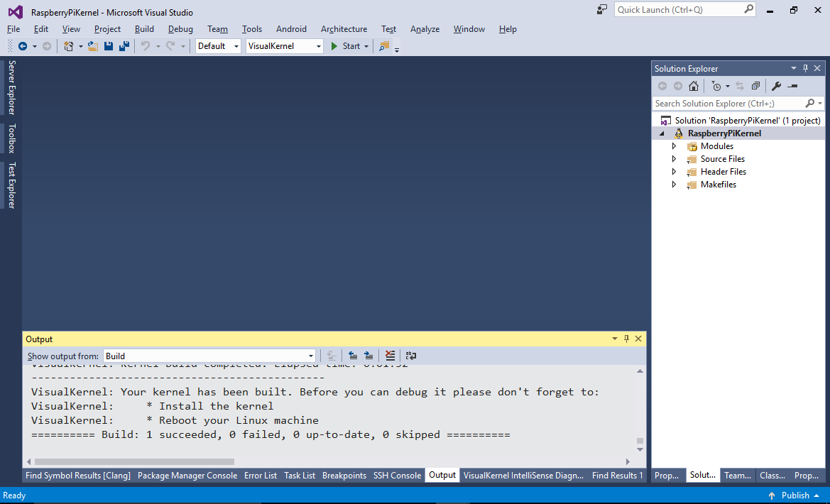Image resolution: width=830 pixels, height=504 pixels.
Task: Go Home in Solution Explorer toolbar
Action: [x=694, y=86]
